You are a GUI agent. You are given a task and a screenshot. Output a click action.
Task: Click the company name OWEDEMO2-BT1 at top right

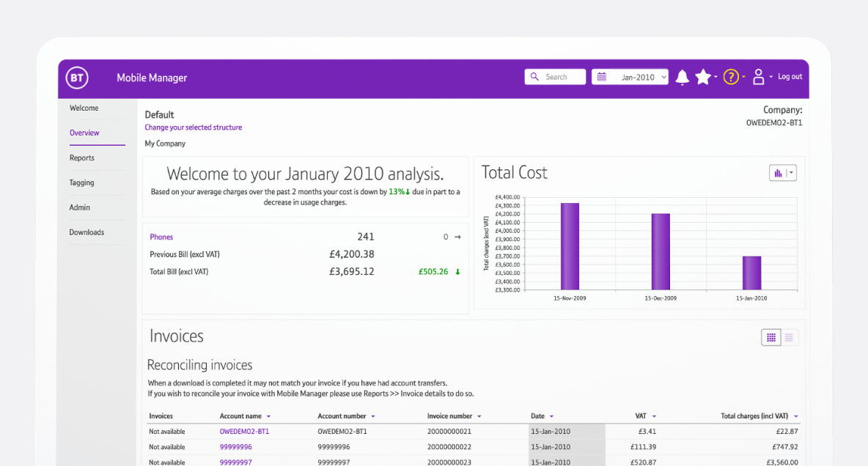click(774, 123)
